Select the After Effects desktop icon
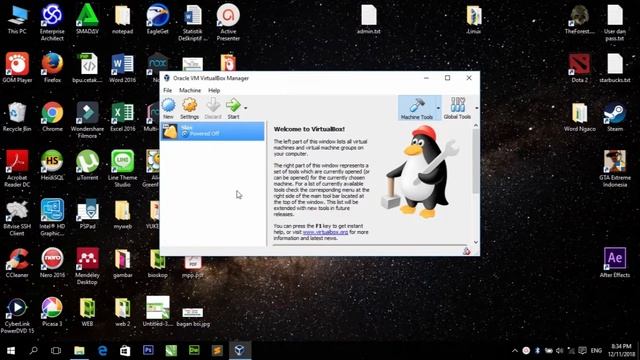The width and height of the screenshot is (640, 360). point(615,263)
